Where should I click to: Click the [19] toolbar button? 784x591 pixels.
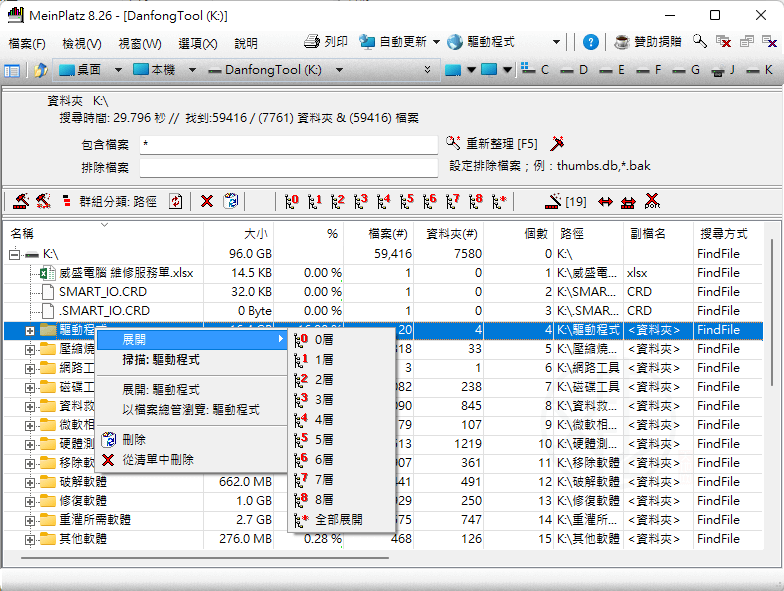click(x=565, y=201)
